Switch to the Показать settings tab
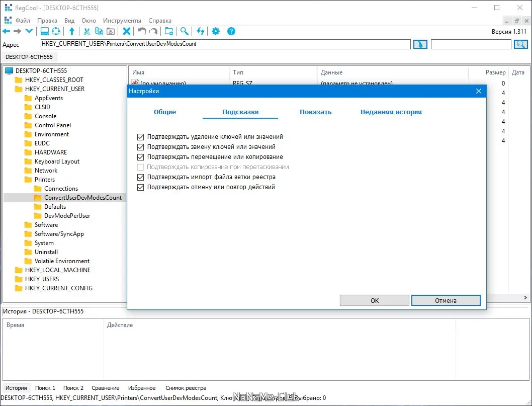The width and height of the screenshot is (532, 406). [316, 112]
